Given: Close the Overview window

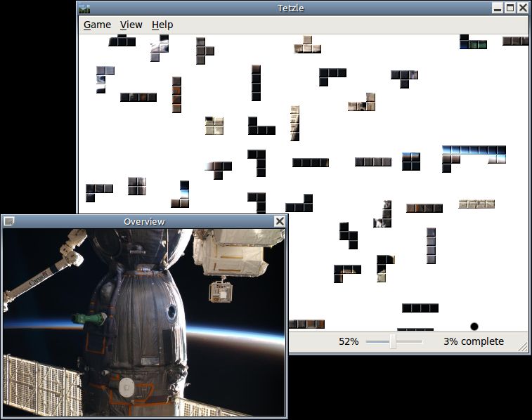Looking at the screenshot, I should (x=280, y=221).
